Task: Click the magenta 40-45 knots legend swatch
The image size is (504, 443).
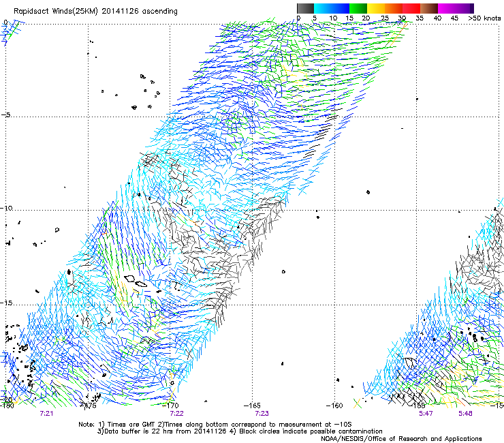Action: pos(447,8)
